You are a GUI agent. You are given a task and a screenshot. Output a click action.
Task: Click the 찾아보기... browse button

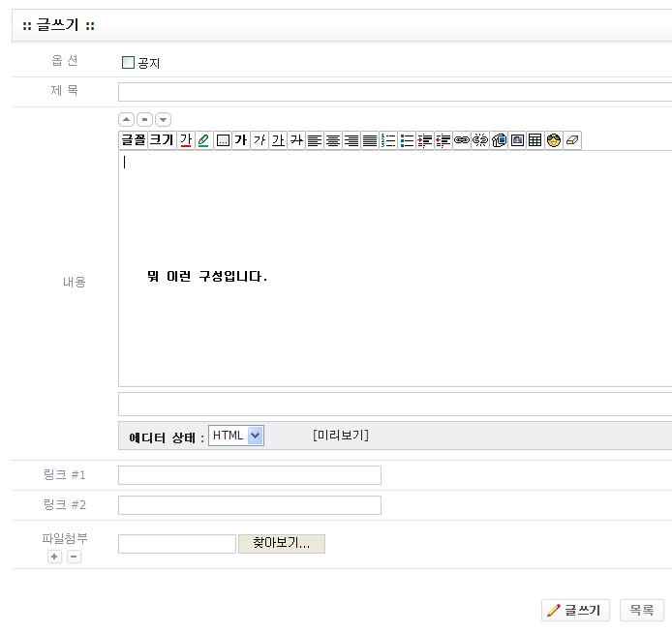[x=282, y=544]
